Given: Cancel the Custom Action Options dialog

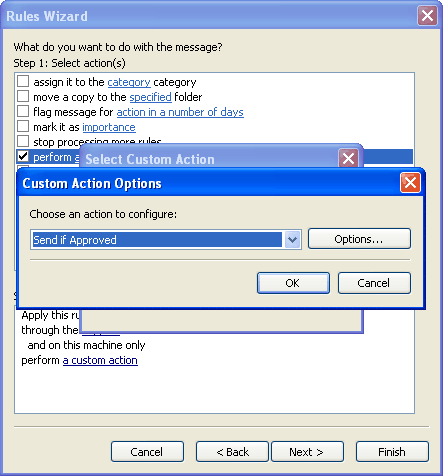Looking at the screenshot, I should [374, 283].
